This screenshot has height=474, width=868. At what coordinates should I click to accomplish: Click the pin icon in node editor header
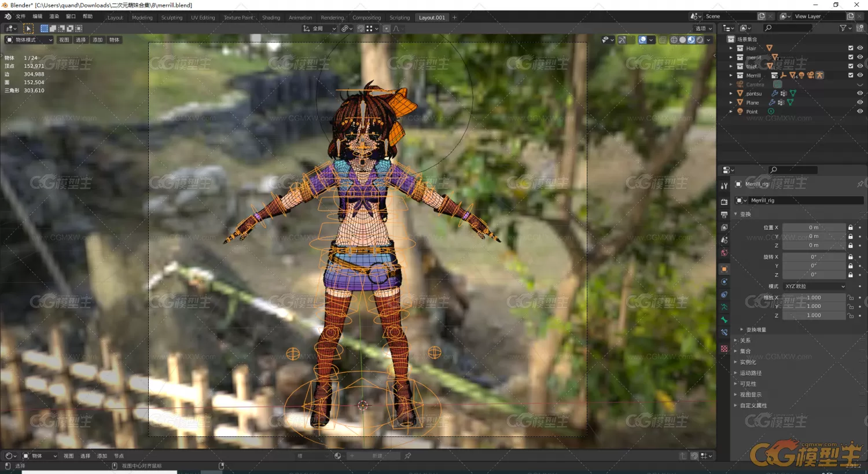[x=408, y=456]
